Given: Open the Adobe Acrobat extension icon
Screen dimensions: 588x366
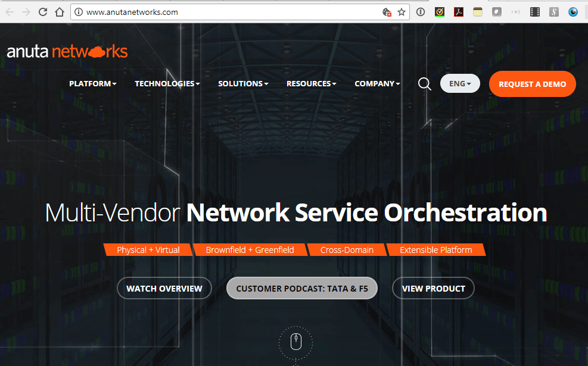Looking at the screenshot, I should pos(459,11).
